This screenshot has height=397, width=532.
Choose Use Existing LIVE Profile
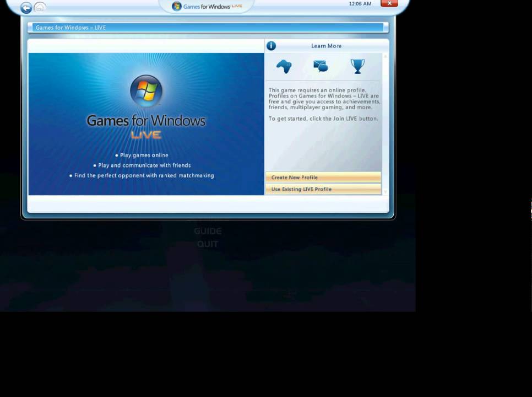click(x=323, y=189)
